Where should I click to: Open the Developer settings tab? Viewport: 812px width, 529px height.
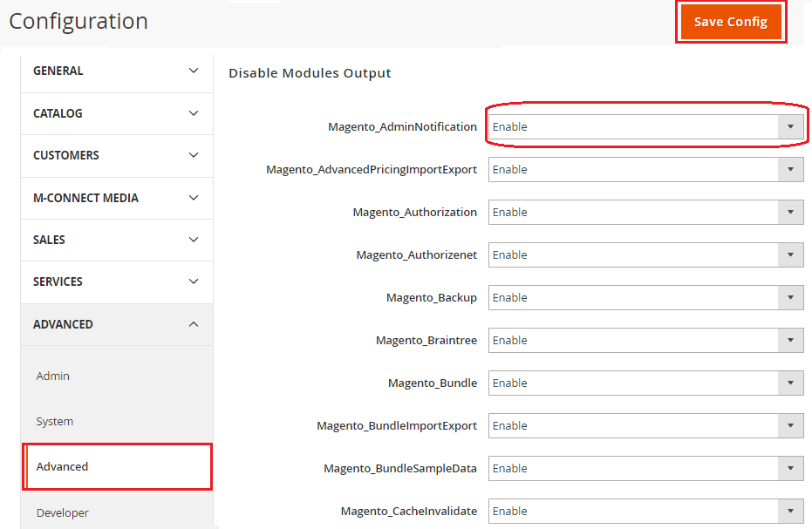click(63, 512)
